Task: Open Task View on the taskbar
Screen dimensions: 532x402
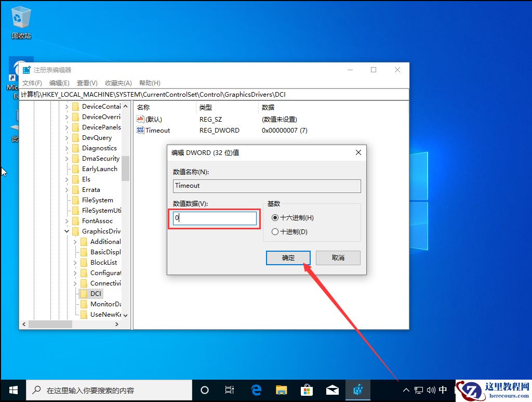Action: click(x=230, y=390)
